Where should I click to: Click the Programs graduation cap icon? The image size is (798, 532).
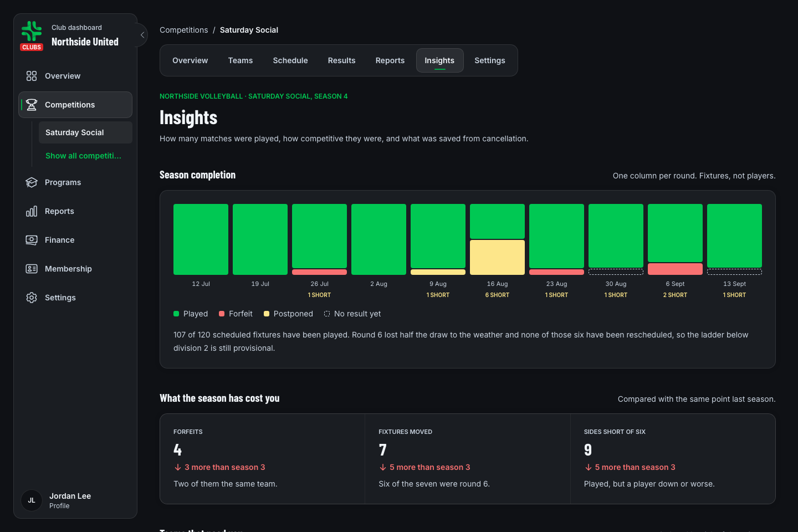pyautogui.click(x=32, y=182)
